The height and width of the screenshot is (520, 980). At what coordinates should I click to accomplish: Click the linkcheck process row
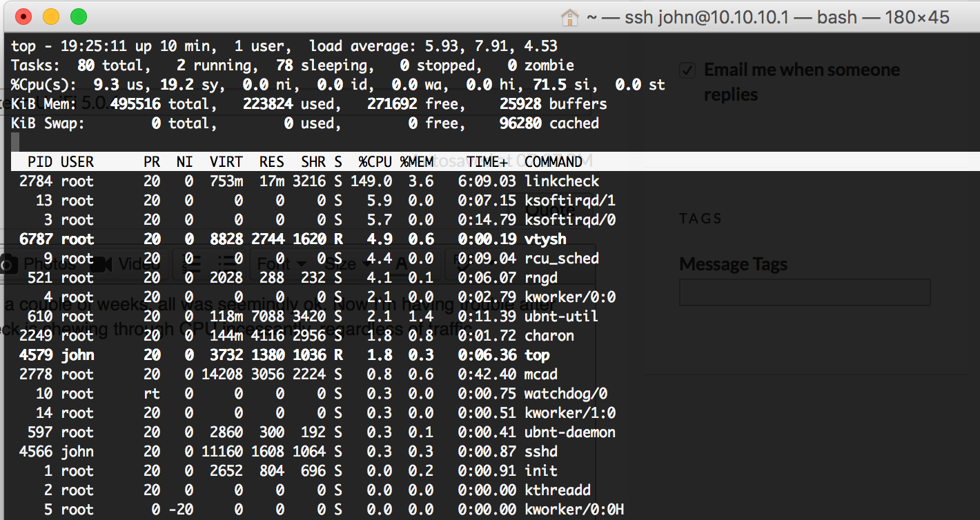tap(311, 181)
